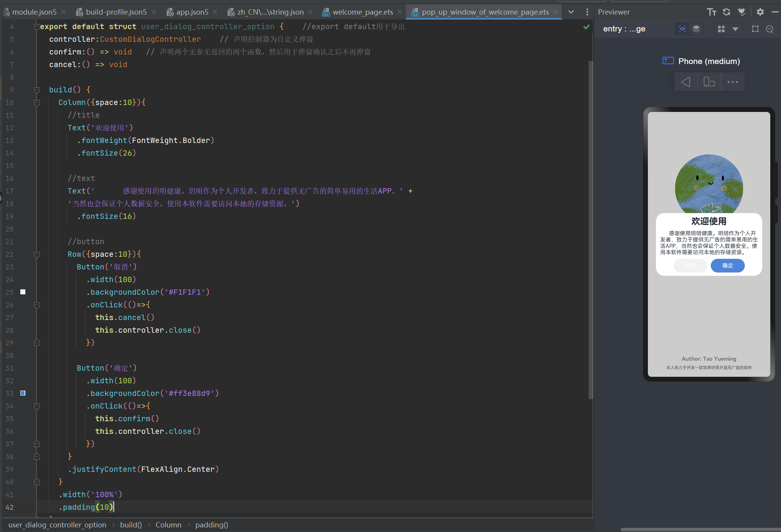781x532 pixels.
Task: Click CustomDialogController in line 5
Action: pos(150,39)
